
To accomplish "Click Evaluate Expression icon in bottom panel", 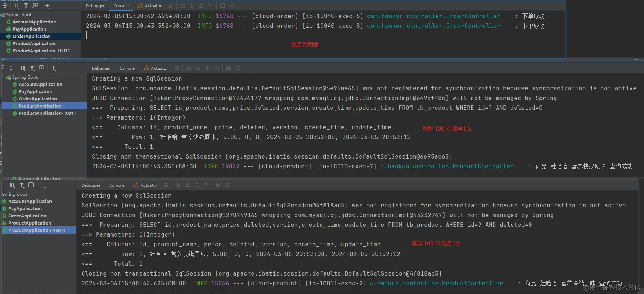I will [218, 185].
